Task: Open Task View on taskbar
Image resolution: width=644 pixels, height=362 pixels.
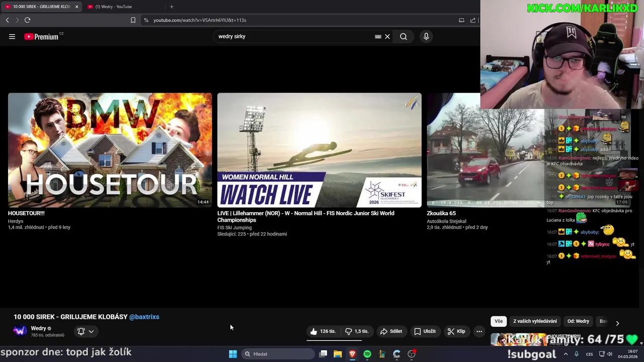Action: tap(324, 354)
